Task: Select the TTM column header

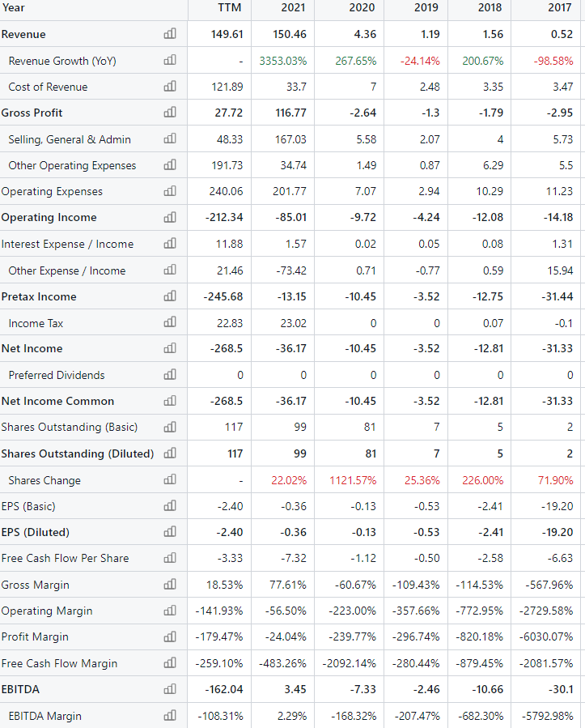Action: tap(229, 7)
